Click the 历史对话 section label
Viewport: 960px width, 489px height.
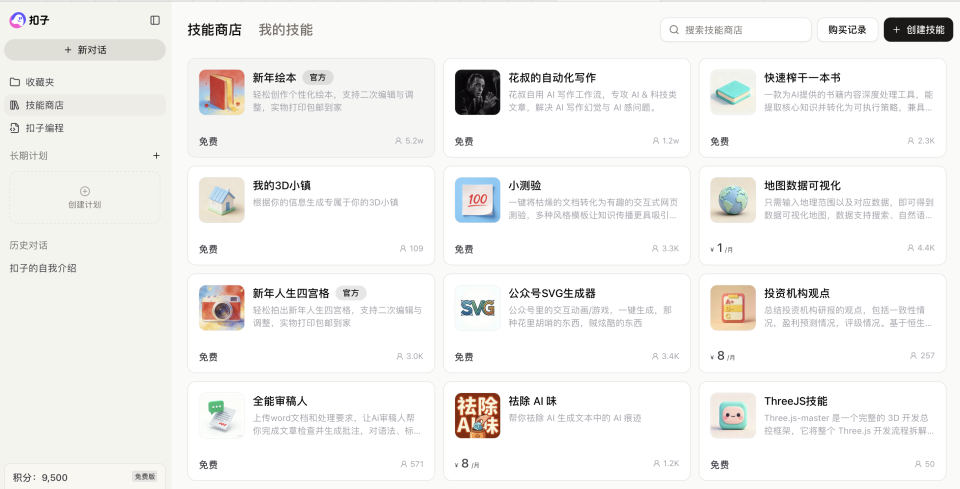pyautogui.click(x=28, y=245)
